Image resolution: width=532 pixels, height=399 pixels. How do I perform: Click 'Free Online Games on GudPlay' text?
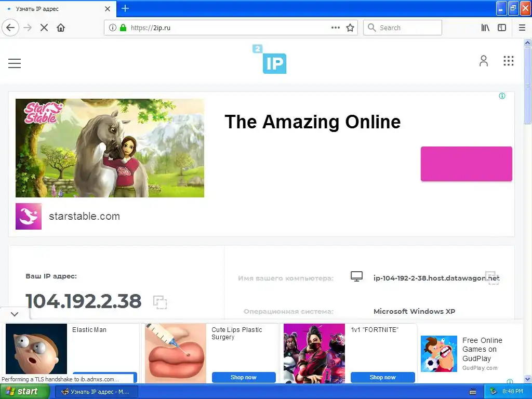[482, 349]
